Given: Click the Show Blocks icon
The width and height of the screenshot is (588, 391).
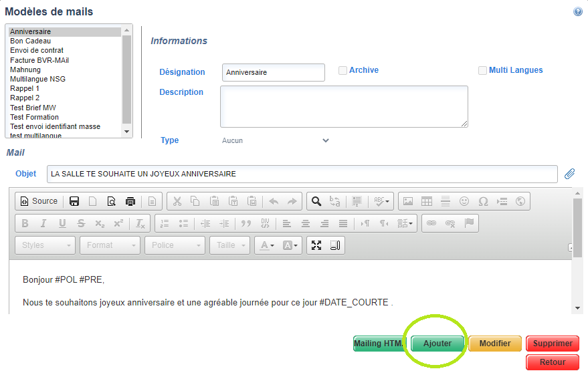Looking at the screenshot, I should pos(335,245).
